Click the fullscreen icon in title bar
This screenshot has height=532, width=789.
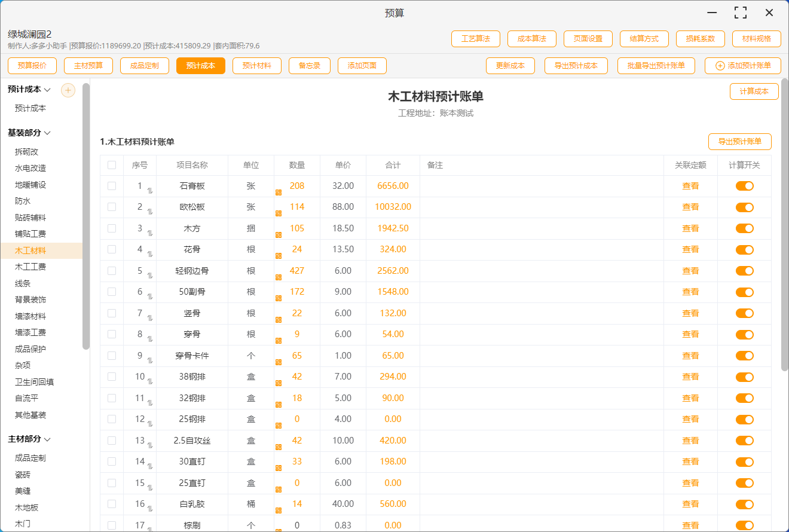point(741,13)
